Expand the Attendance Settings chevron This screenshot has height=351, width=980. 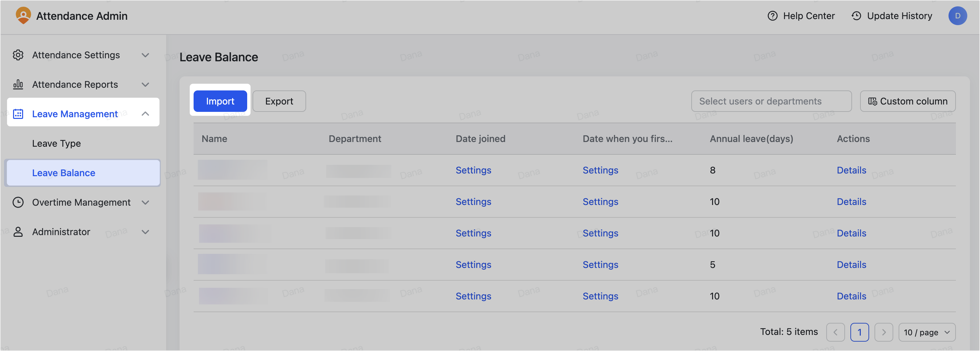[145, 55]
